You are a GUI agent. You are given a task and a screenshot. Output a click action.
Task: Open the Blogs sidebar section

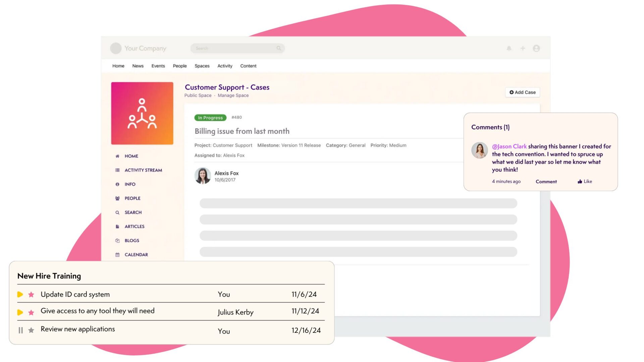[132, 240]
